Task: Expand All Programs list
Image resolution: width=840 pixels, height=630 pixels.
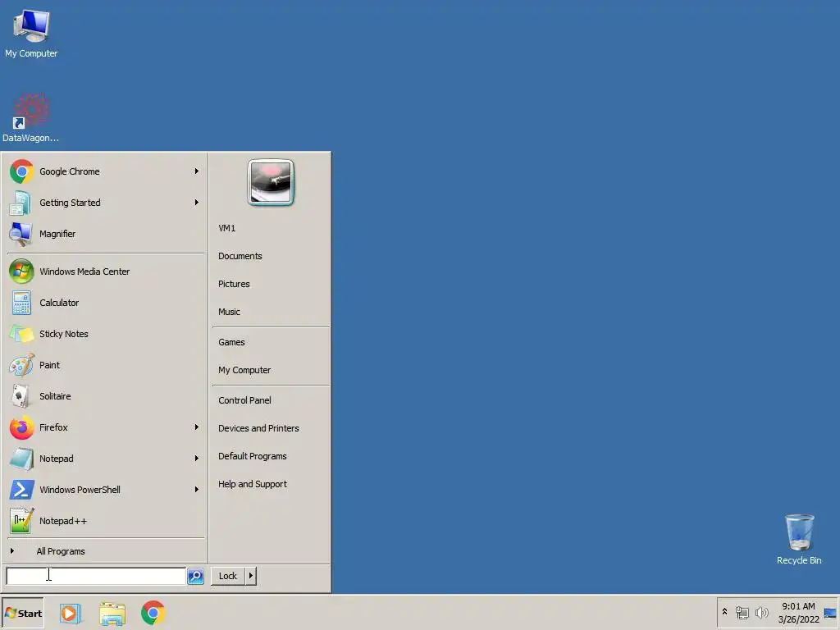Action: tap(61, 551)
